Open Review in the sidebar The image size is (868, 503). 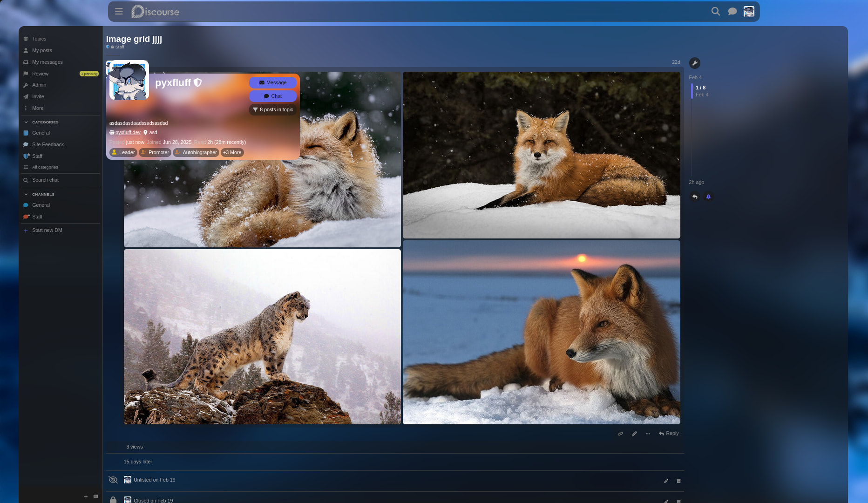[40, 74]
